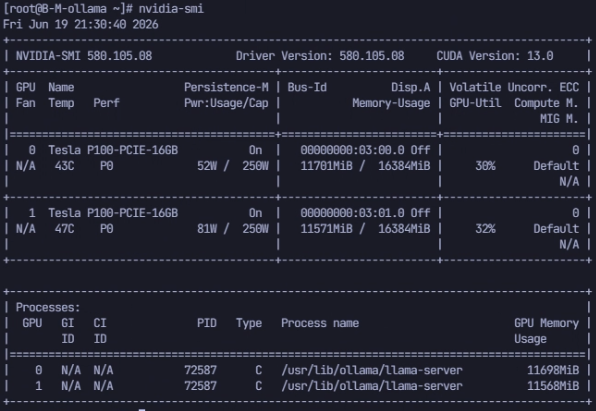596x411 pixels.
Task: Select the Bus-Id column header
Action: [x=307, y=87]
